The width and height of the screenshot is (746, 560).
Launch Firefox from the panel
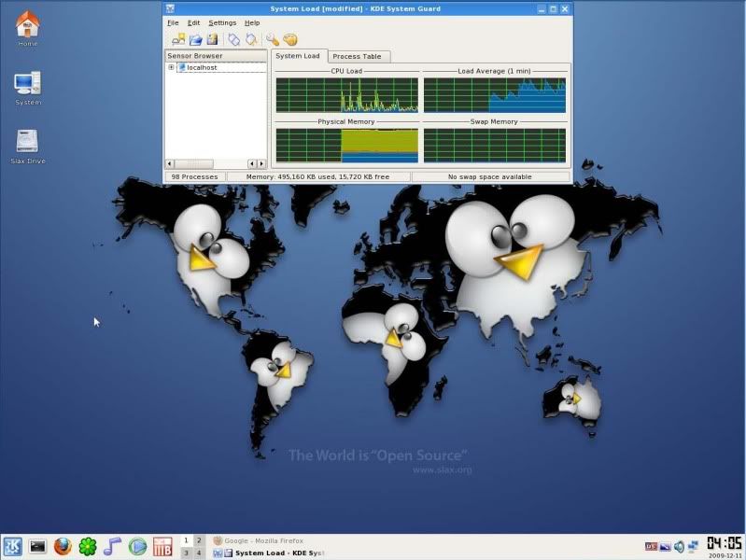(63, 547)
